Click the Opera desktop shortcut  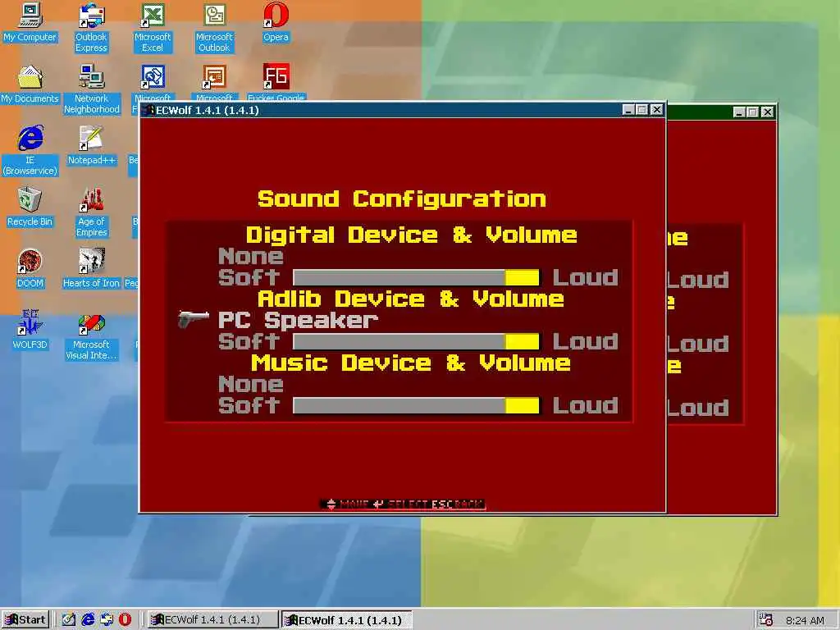click(x=276, y=22)
